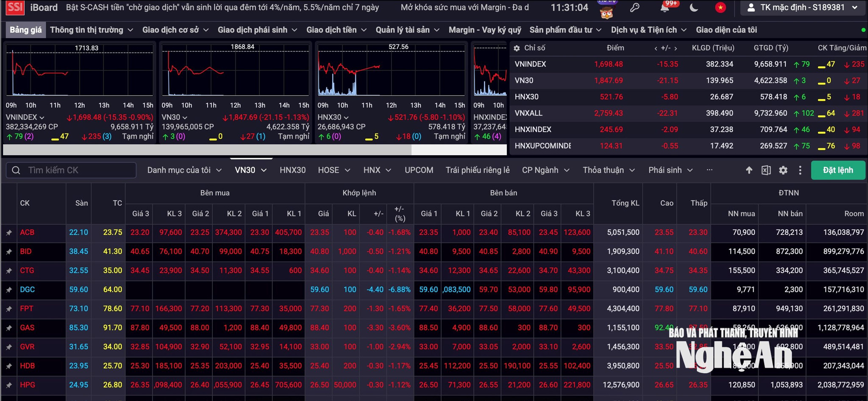Open the HPG stock symbol
The width and height of the screenshot is (868, 401).
(28, 385)
